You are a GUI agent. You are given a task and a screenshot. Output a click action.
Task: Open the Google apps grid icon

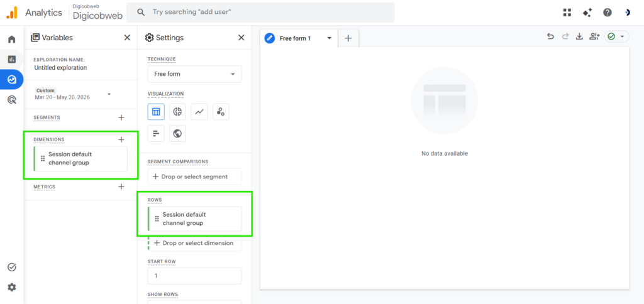[x=567, y=13]
